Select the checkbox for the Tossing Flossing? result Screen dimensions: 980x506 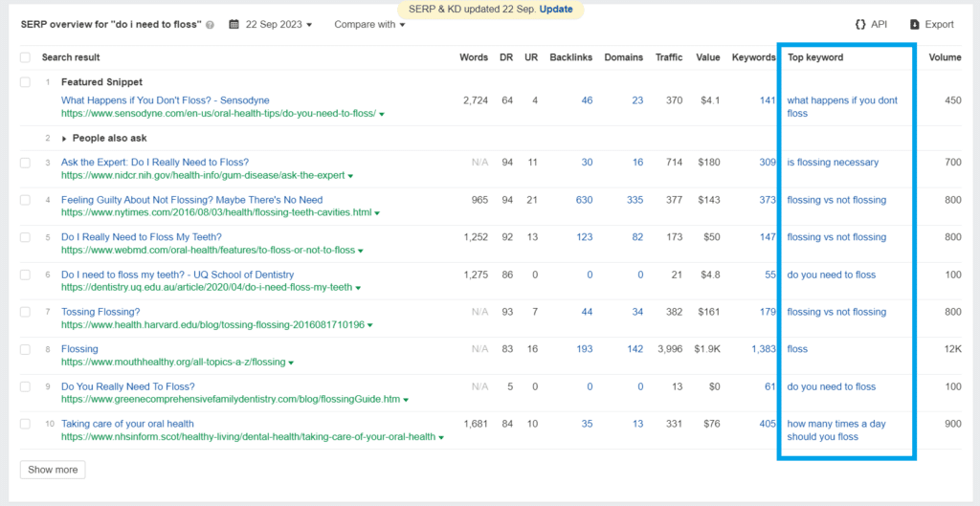pos(25,312)
